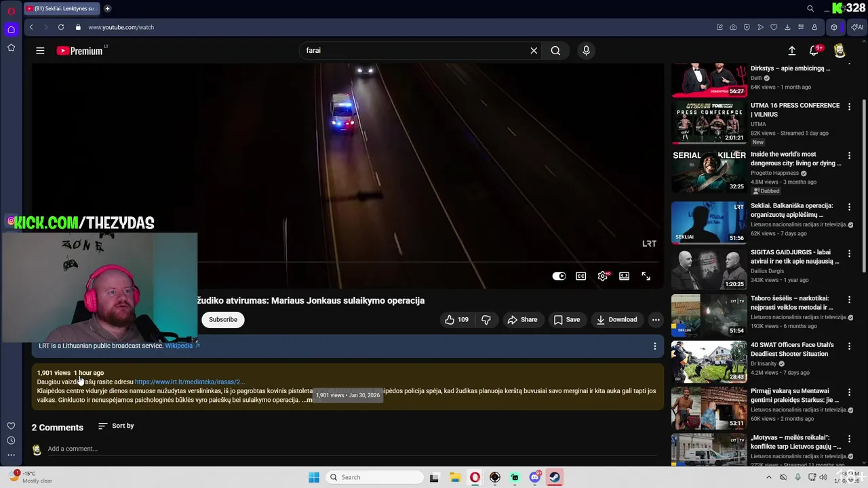Add page to bookmarks with heart icon

[x=774, y=27]
